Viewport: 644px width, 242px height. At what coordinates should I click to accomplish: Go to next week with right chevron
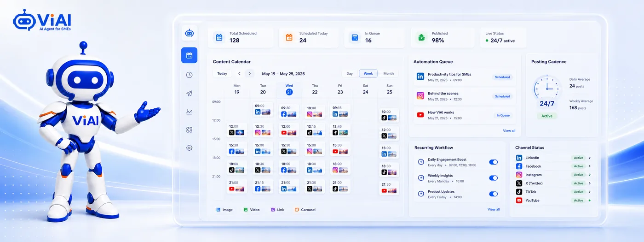click(250, 73)
